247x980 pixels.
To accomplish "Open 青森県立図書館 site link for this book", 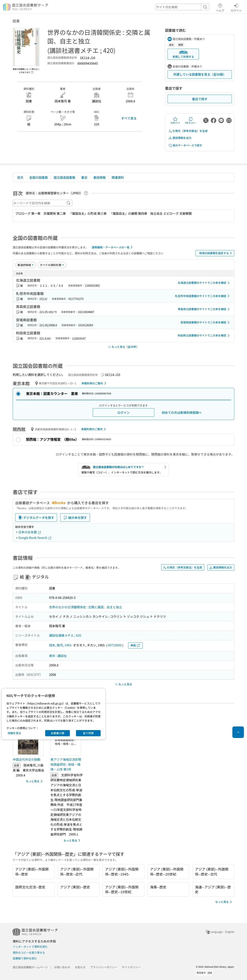I will pyautogui.click(x=203, y=309).
